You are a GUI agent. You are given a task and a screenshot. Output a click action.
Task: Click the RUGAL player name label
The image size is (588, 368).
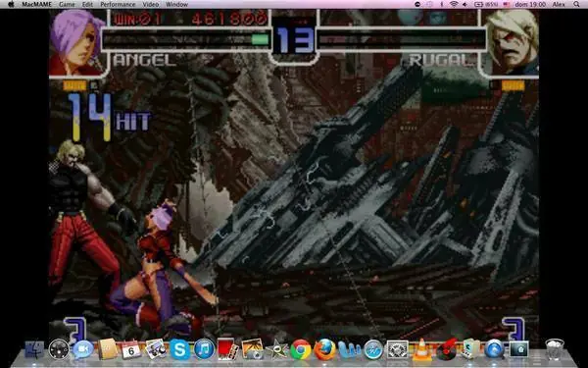pyautogui.click(x=442, y=60)
